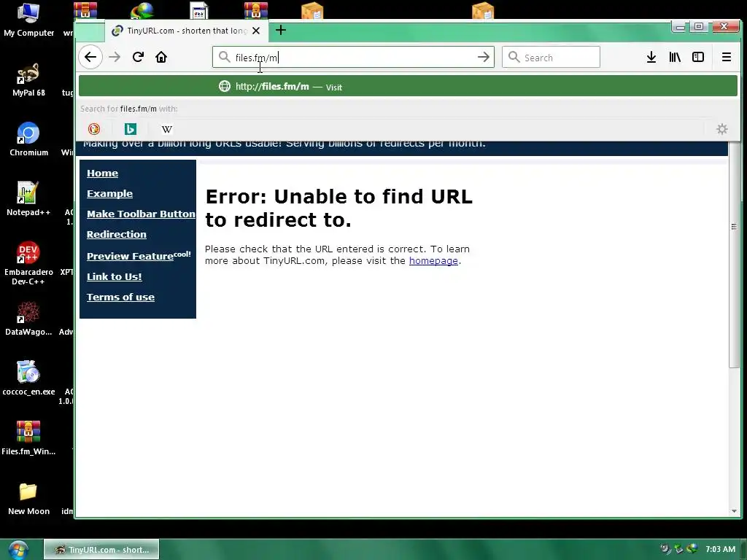Click TinyURL.com taskbar button
This screenshot has width=747, height=560.
[101, 550]
